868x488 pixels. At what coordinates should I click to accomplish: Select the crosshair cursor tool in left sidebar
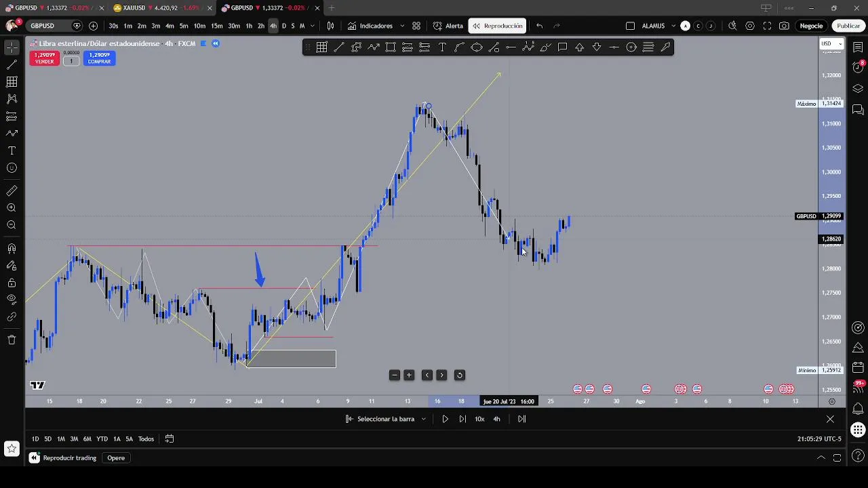12,47
